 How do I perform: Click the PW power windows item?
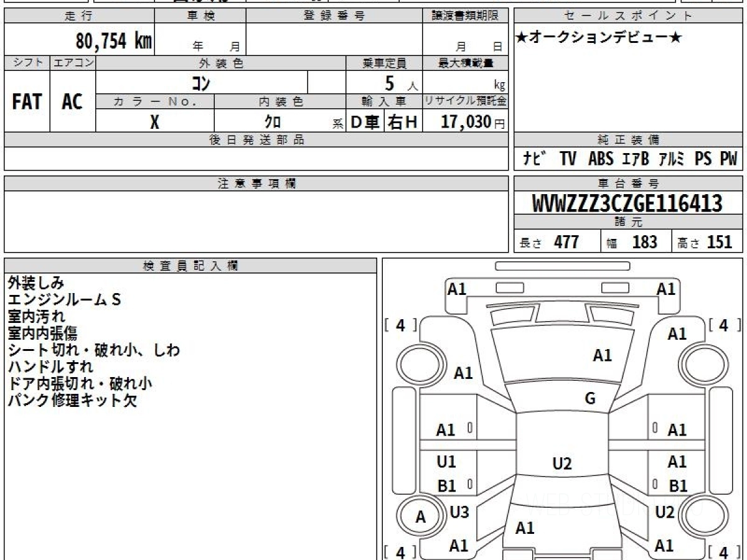coord(728,159)
